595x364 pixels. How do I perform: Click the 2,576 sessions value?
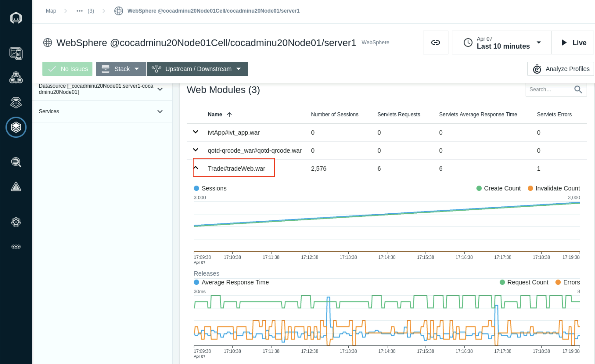(x=318, y=169)
